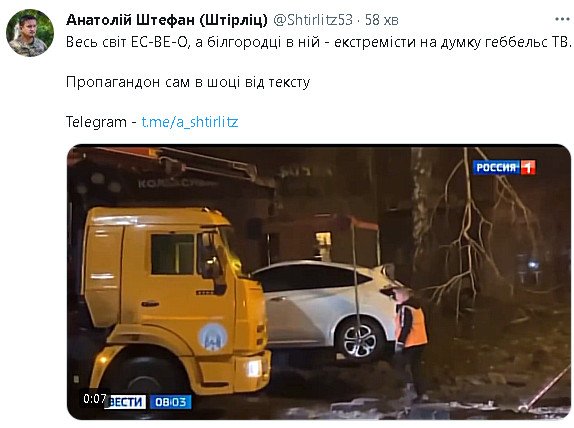Open the tweet via the 58 хв timestamp

[x=381, y=20]
